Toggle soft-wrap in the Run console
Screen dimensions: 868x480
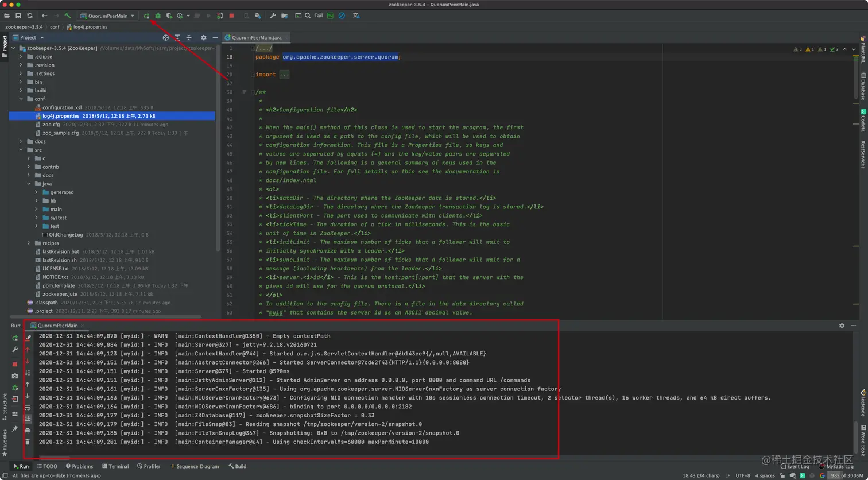click(28, 408)
